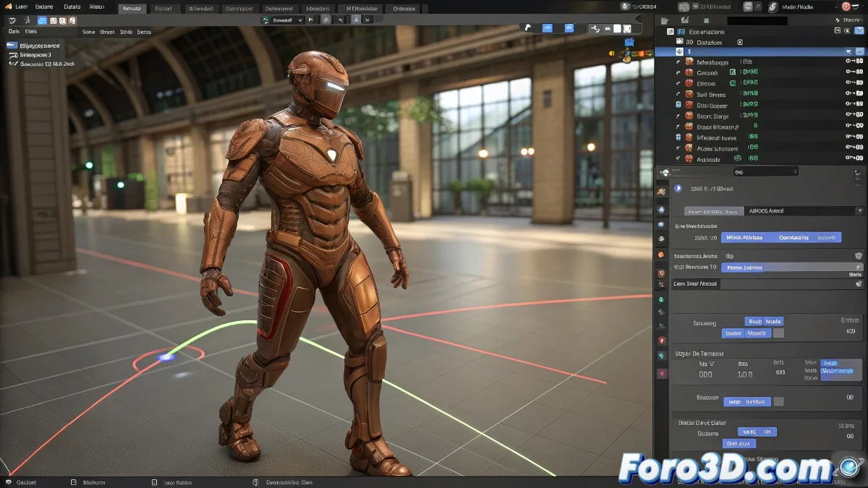Viewport: 868px width, 488px height.
Task: Open the Eedane menu in the top bar
Action: coord(44,7)
